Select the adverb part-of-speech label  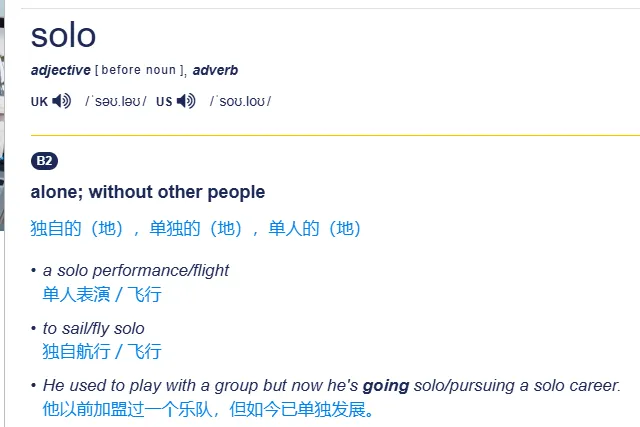click(x=215, y=70)
